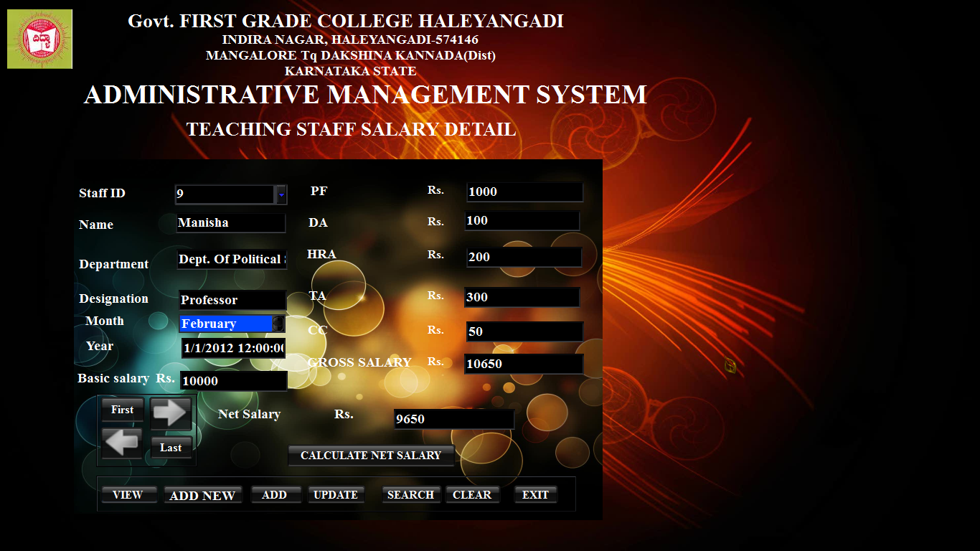This screenshot has width=980, height=551.
Task: Click ADD NEW to create a record
Action: click(x=203, y=494)
